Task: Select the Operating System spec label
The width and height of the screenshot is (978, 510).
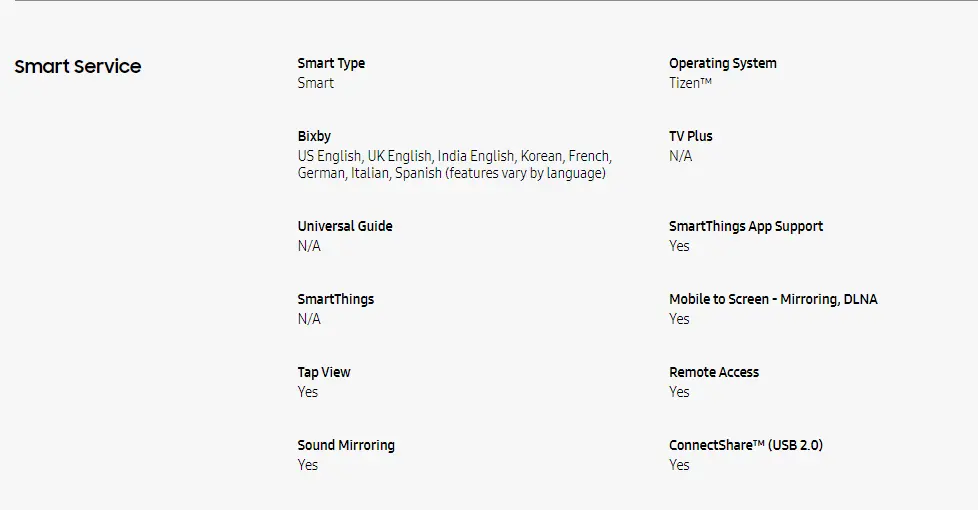Action: pos(722,63)
